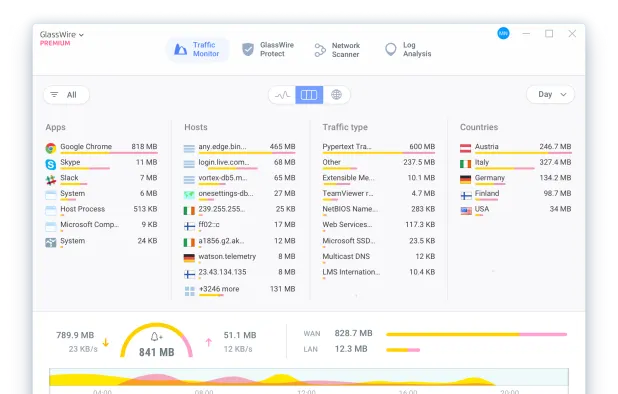Click the Austria flag icon

point(465,148)
